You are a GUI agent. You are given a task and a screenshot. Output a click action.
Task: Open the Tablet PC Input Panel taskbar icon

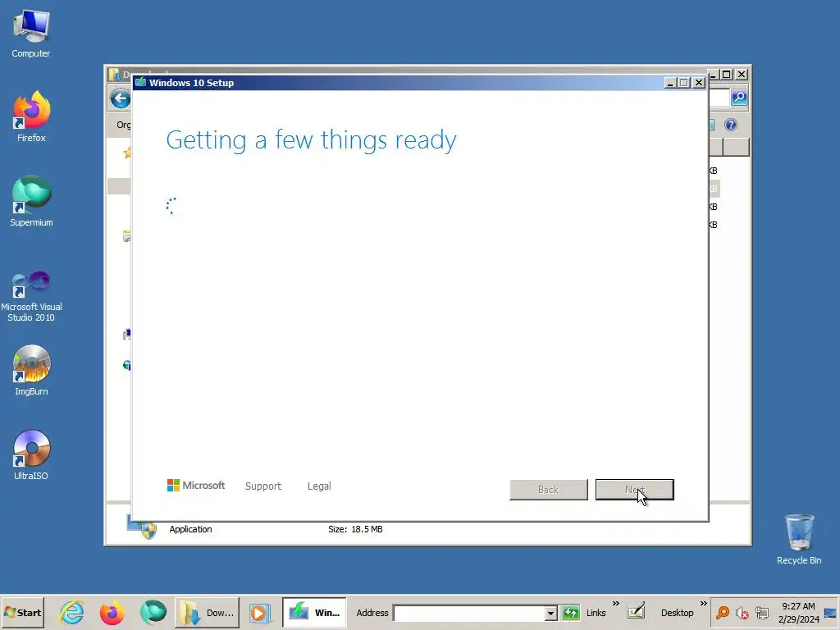636,611
